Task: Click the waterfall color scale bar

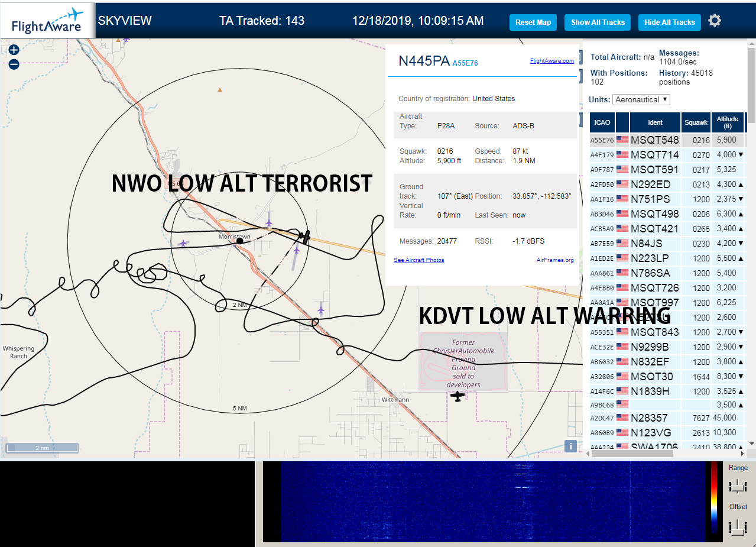Action: point(715,499)
